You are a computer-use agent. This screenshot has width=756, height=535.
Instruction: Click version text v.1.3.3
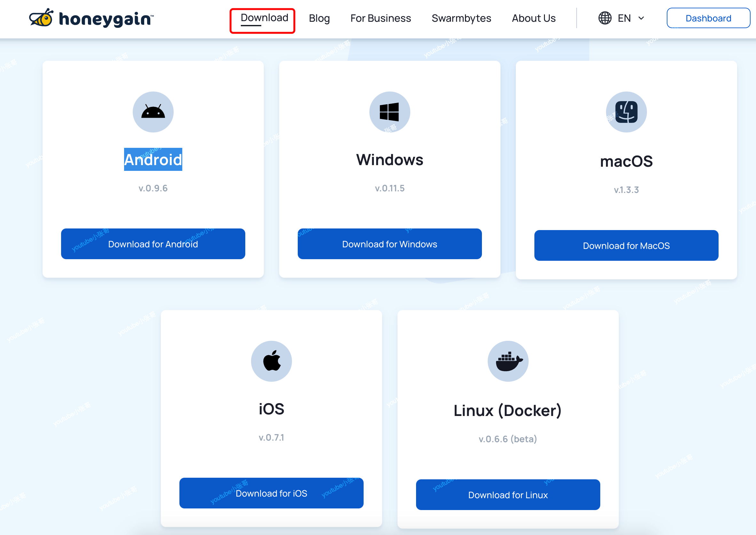coord(626,190)
